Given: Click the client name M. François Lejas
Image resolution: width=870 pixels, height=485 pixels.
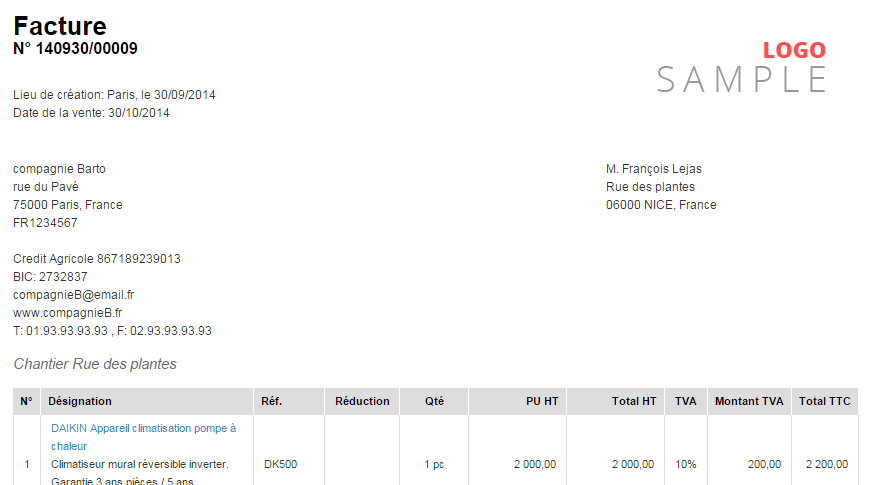Looking at the screenshot, I should 654,169.
